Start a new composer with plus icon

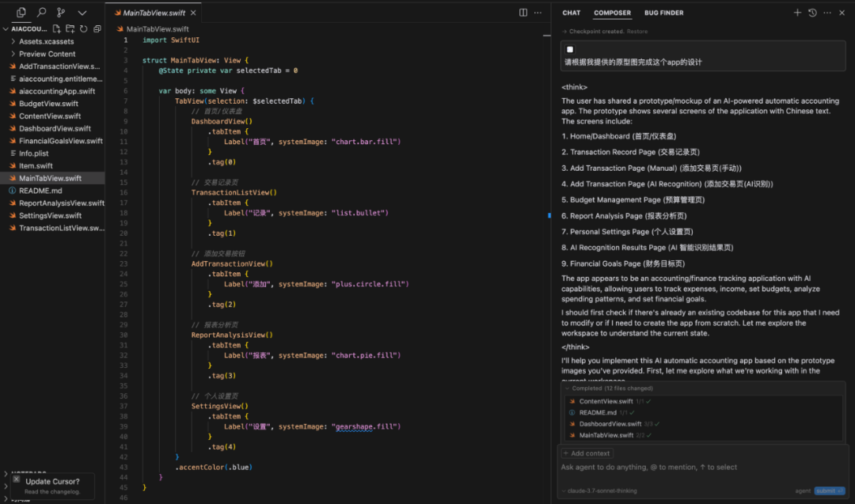pyautogui.click(x=797, y=13)
